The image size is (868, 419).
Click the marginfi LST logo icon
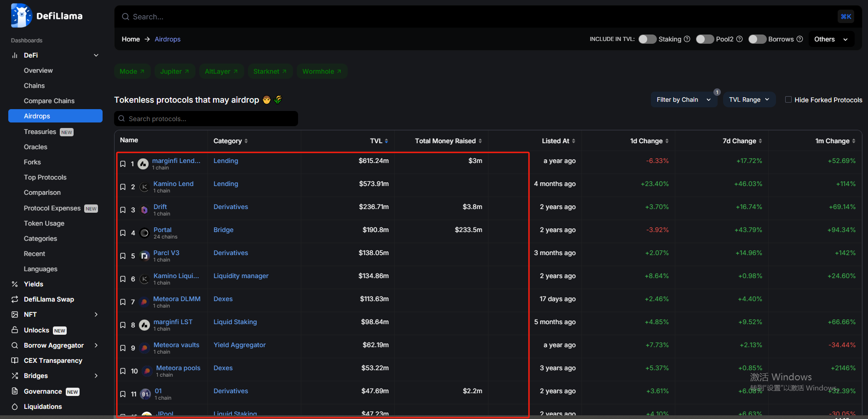tap(144, 325)
